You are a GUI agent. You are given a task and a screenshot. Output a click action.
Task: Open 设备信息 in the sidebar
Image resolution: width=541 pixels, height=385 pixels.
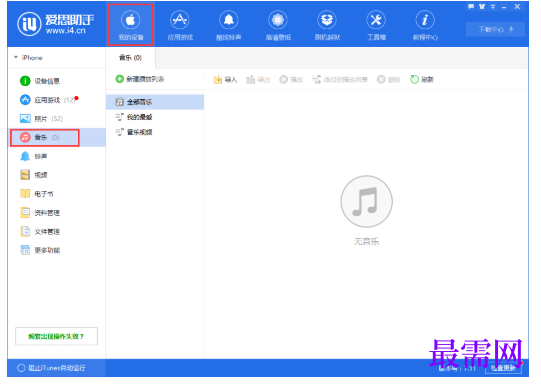click(x=40, y=81)
